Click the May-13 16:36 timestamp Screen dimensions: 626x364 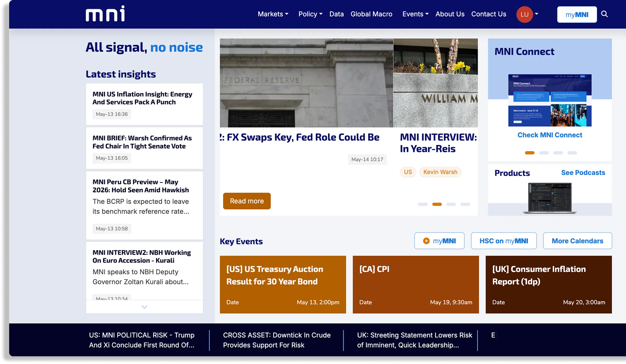click(x=112, y=114)
